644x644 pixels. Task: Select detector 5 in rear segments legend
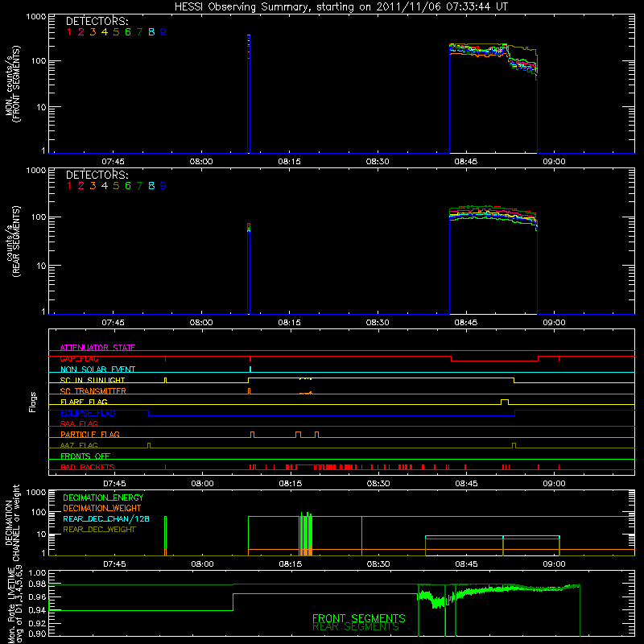116,186
